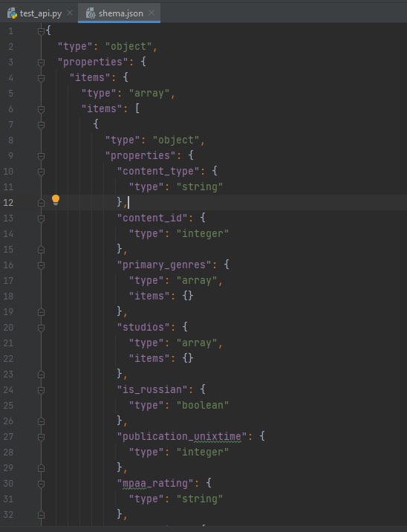Click fold end marker on line 12
The height and width of the screenshot is (532, 407).
[41, 203]
